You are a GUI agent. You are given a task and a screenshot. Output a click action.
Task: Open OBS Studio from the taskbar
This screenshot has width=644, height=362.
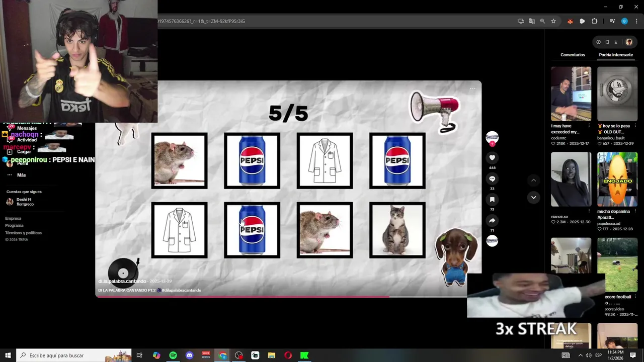point(238,355)
